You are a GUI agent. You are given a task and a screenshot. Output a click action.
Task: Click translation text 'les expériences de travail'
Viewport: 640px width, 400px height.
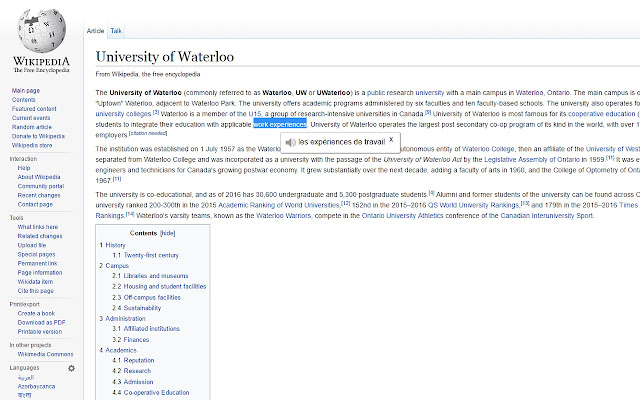[342, 142]
